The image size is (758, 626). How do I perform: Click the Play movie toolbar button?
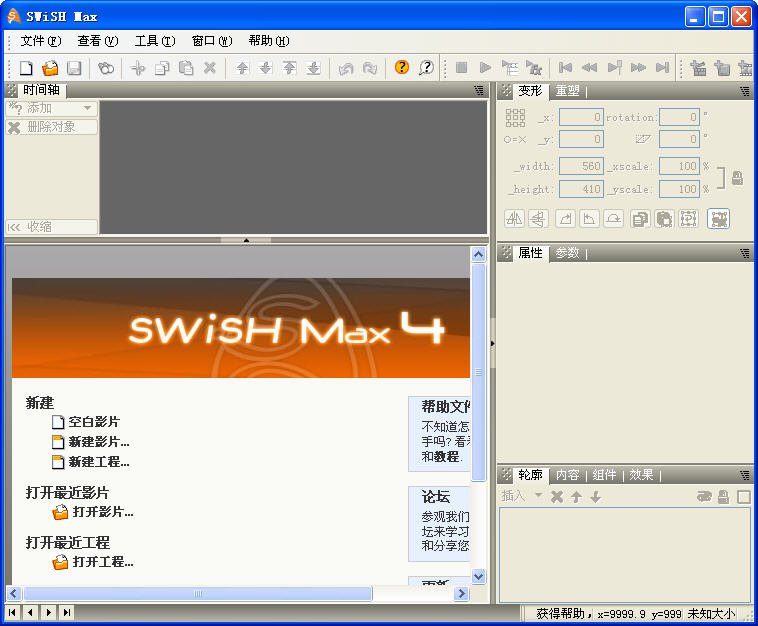click(485, 68)
